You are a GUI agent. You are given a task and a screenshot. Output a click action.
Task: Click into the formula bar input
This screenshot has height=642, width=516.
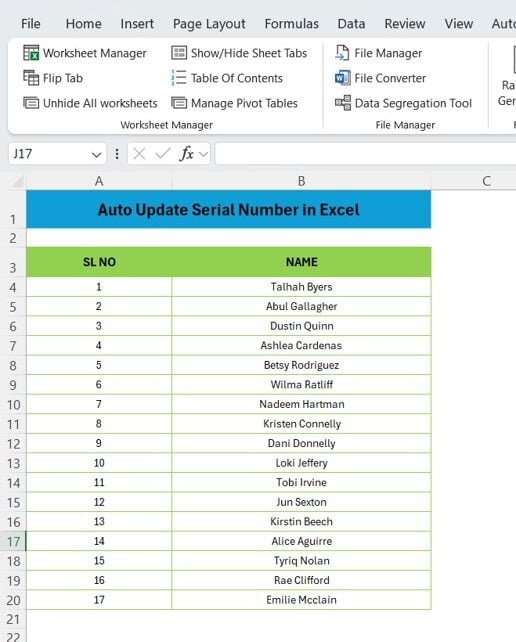point(365,154)
